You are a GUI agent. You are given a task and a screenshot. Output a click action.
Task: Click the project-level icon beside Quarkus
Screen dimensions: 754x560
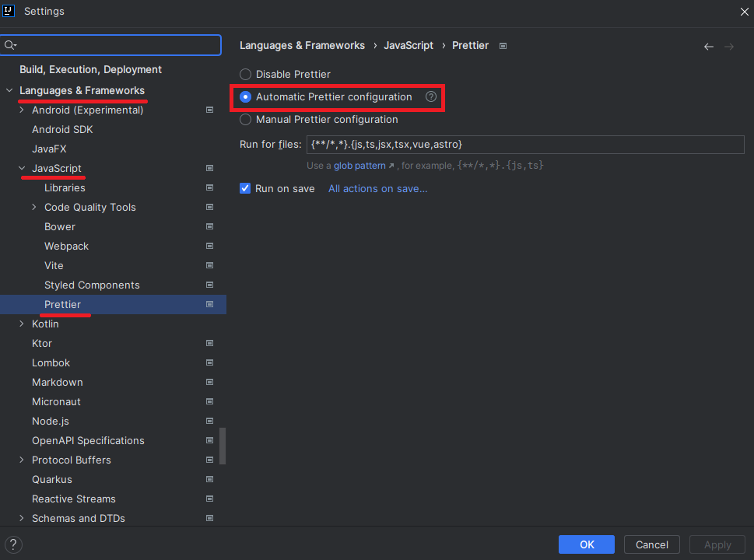(209, 480)
